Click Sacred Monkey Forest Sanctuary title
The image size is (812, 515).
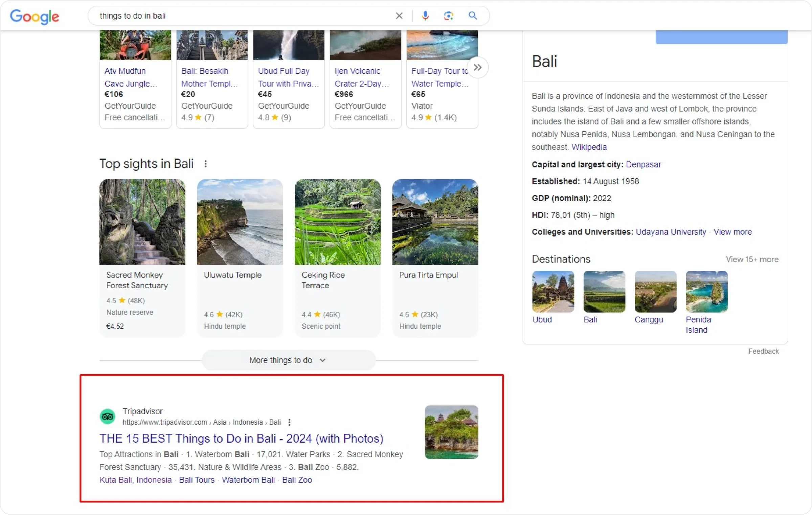(137, 280)
